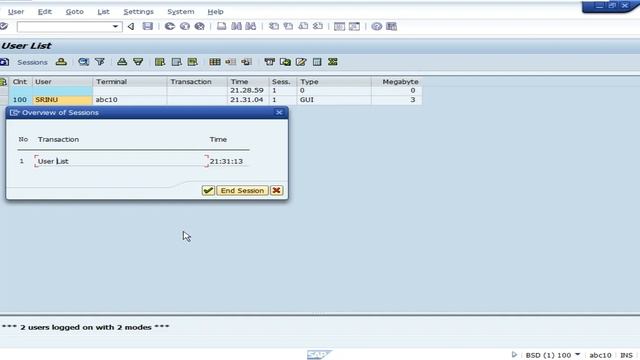This screenshot has width=640, height=360.
Task: Click the green Enter checkmark in the standard toolbar
Action: [4, 27]
